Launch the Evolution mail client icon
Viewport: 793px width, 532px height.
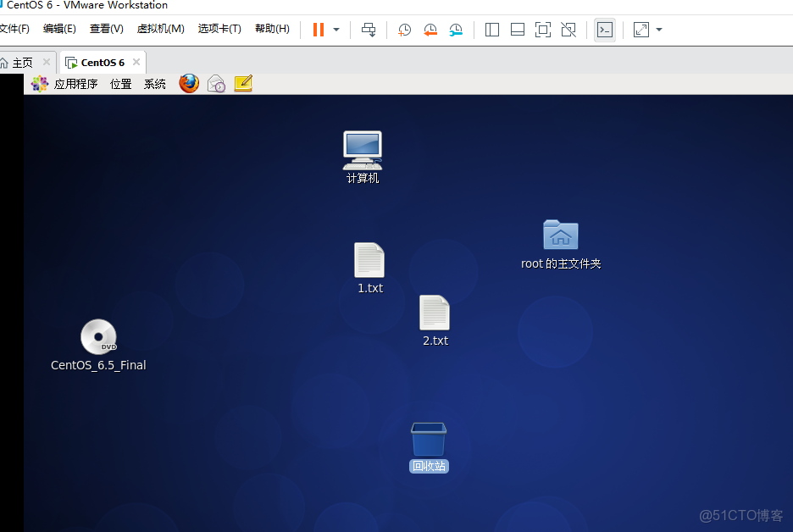(x=216, y=83)
